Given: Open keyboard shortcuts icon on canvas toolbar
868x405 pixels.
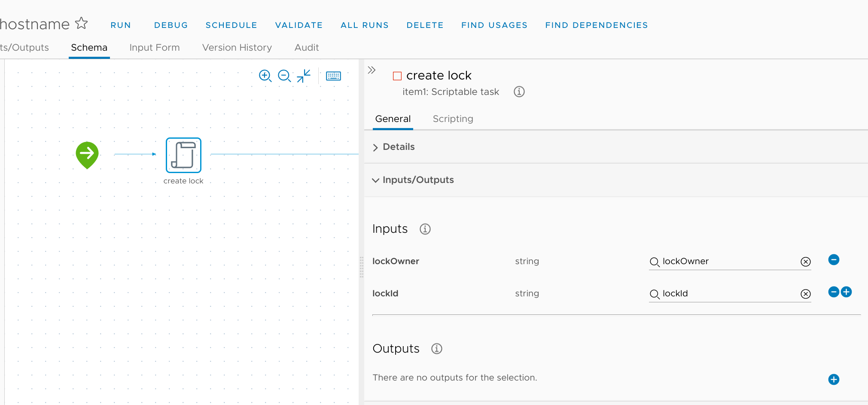Looking at the screenshot, I should 333,76.
